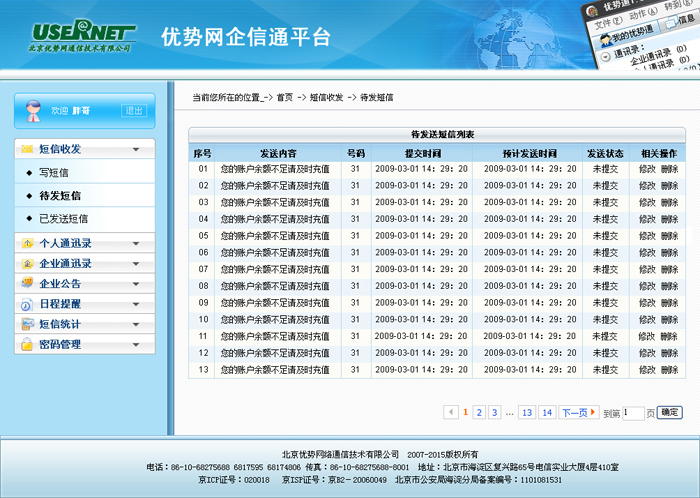Screen dimensions: 700x498
Task: Go to page 13
Action: click(x=527, y=412)
